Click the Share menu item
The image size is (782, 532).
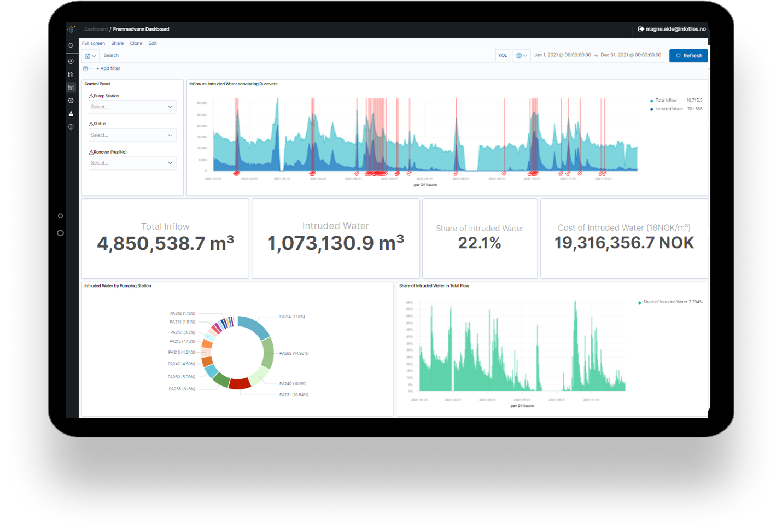117,43
